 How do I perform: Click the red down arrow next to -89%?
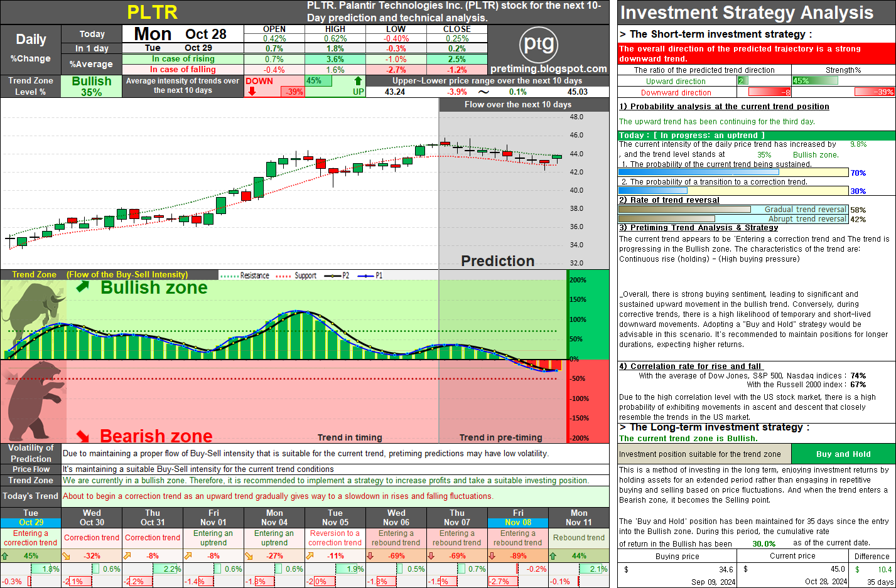click(492, 556)
